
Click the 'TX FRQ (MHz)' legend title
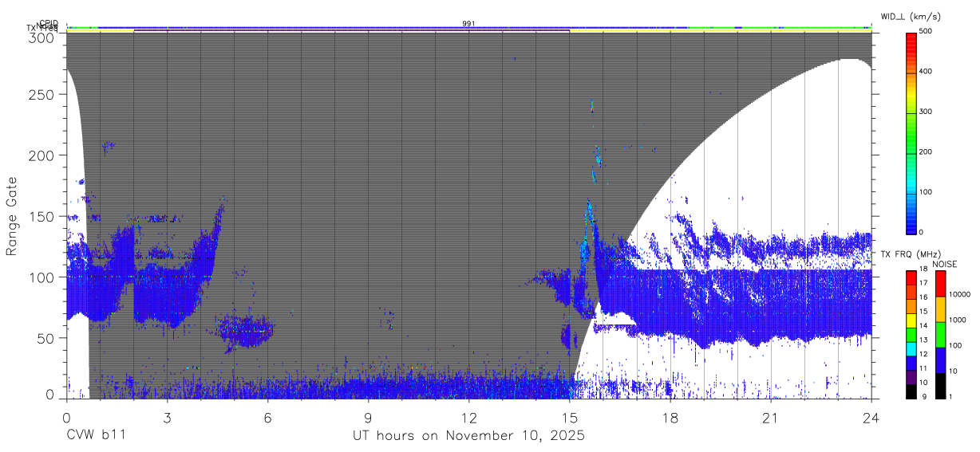tap(909, 254)
